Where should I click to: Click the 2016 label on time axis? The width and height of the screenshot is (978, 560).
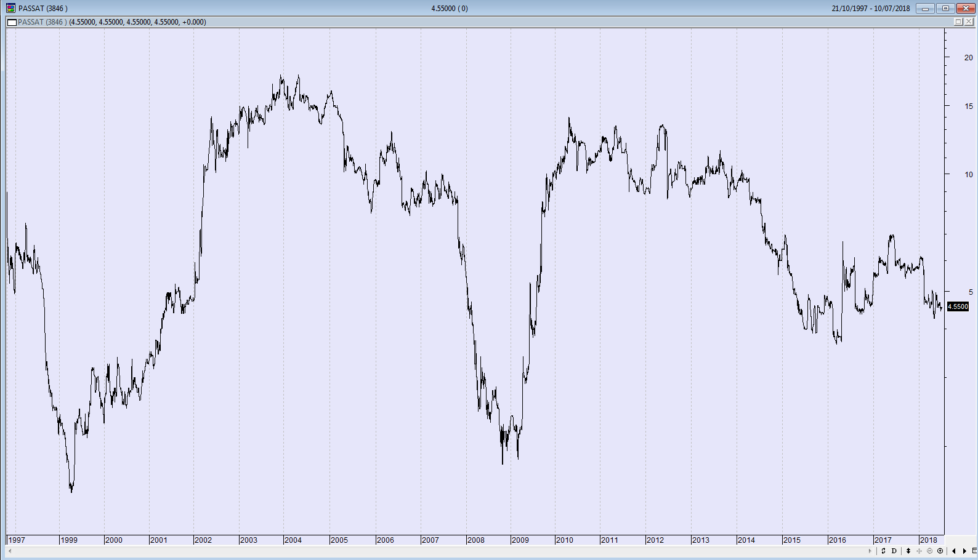point(838,540)
